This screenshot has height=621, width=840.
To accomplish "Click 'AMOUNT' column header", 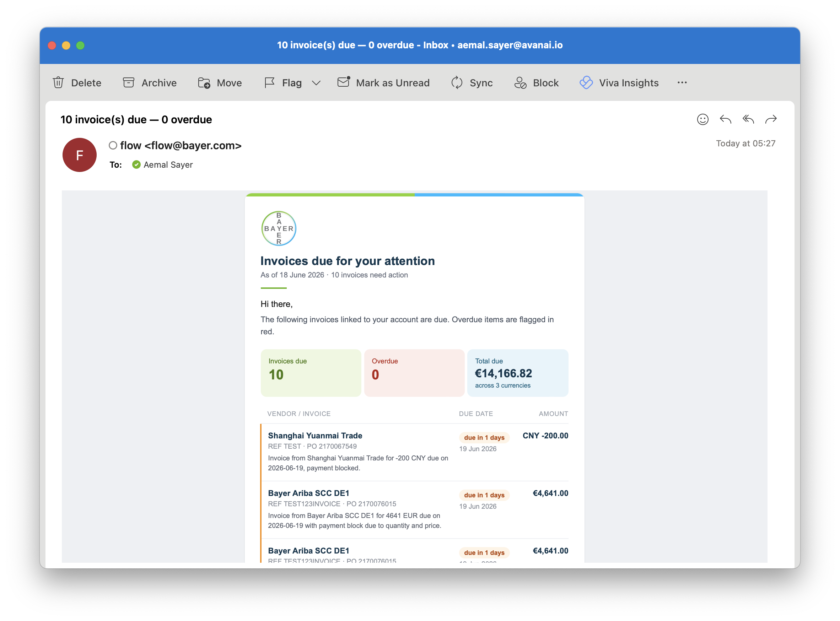I will coord(554,414).
